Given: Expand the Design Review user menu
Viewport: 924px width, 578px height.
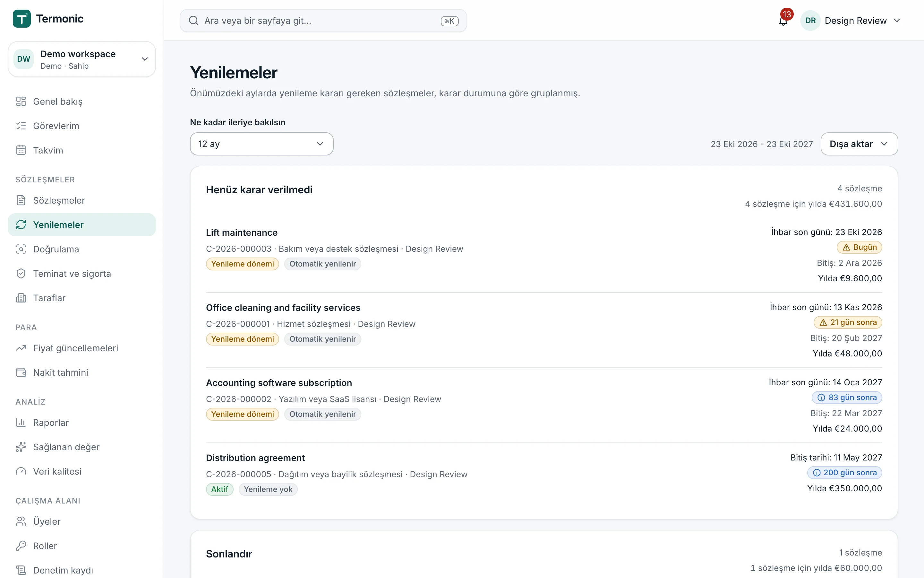Looking at the screenshot, I should (x=851, y=21).
